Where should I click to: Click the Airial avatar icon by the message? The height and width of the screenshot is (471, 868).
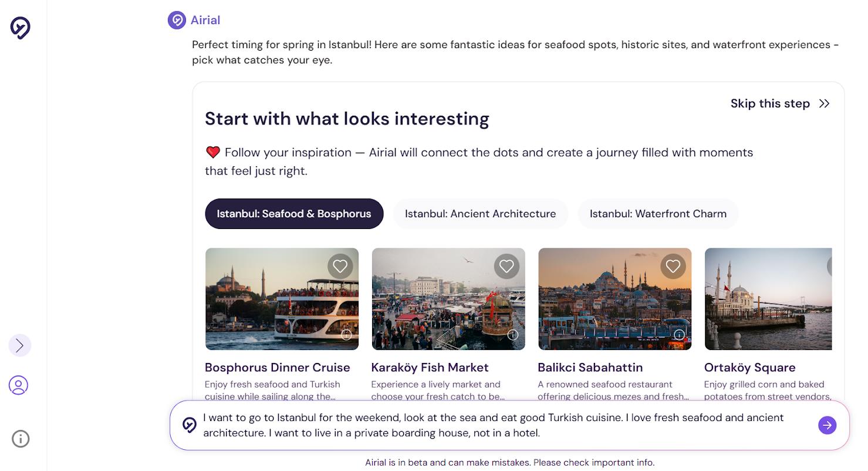(x=177, y=21)
